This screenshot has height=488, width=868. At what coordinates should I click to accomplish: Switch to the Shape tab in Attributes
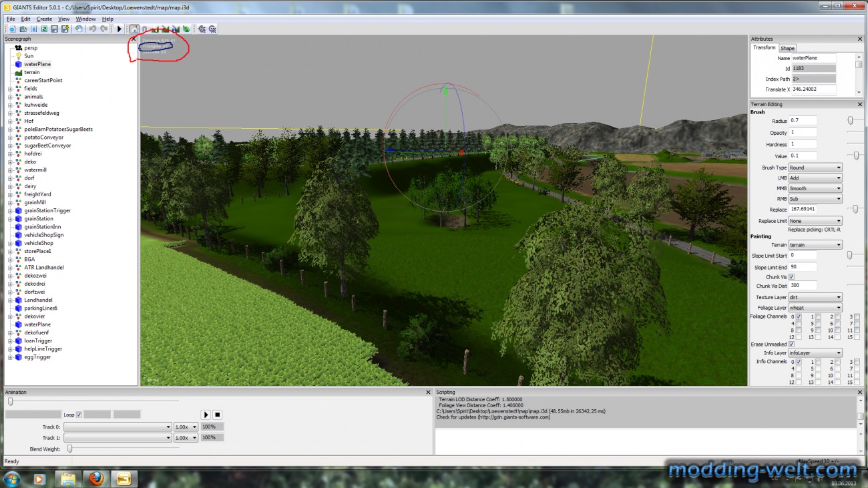(788, 48)
